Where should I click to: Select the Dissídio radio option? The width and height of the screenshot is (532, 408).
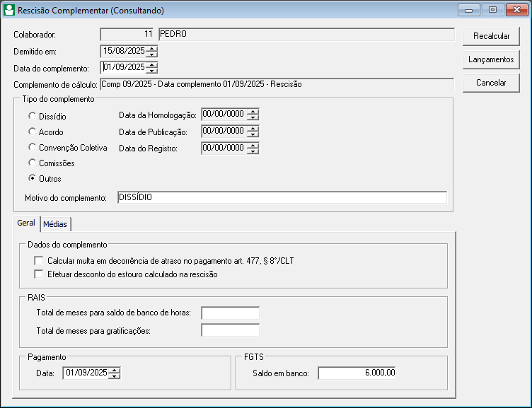[32, 116]
